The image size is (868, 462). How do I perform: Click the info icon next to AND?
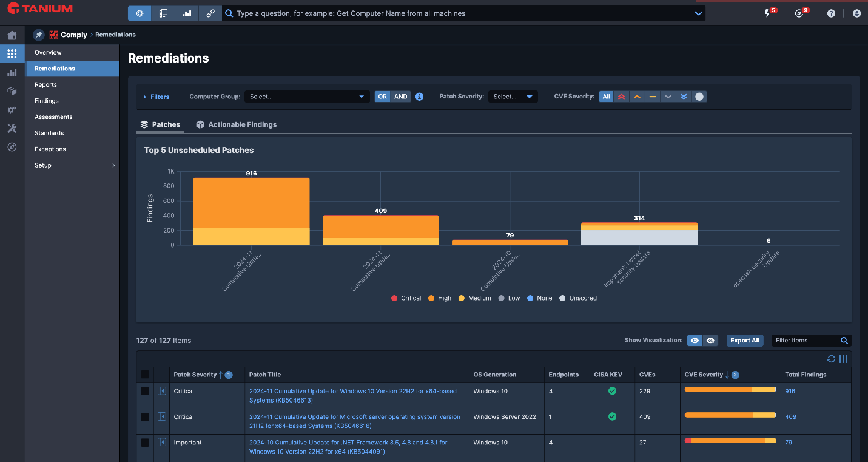419,97
